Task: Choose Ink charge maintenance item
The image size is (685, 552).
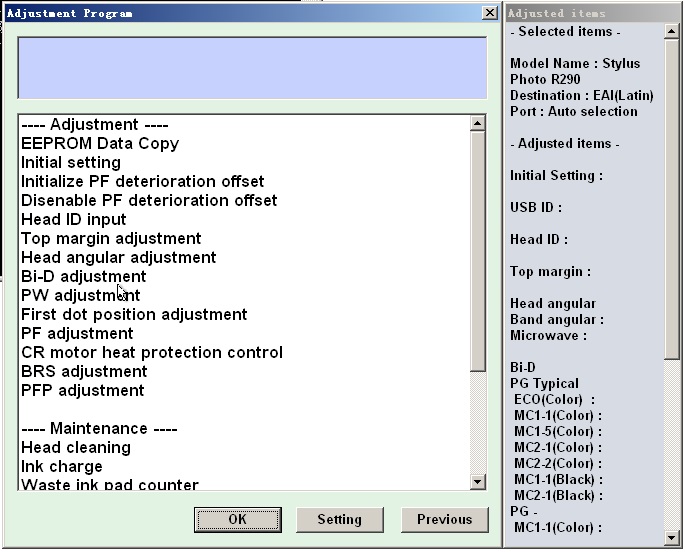Action: (x=62, y=466)
